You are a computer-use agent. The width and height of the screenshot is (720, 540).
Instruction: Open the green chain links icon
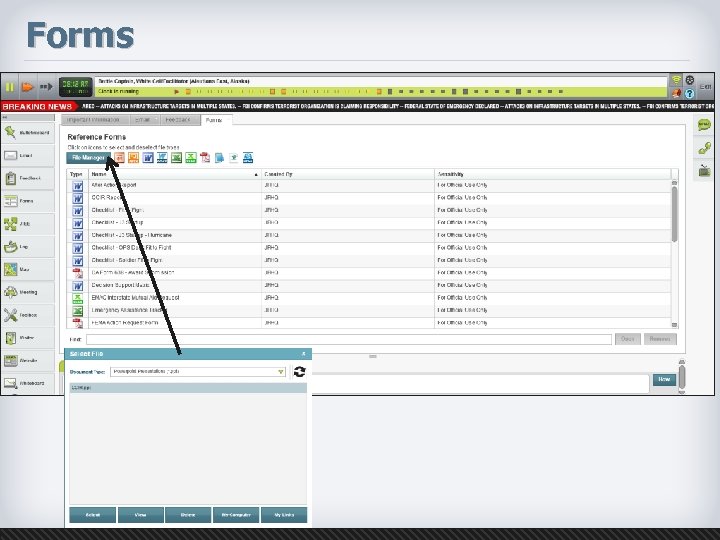[703, 148]
